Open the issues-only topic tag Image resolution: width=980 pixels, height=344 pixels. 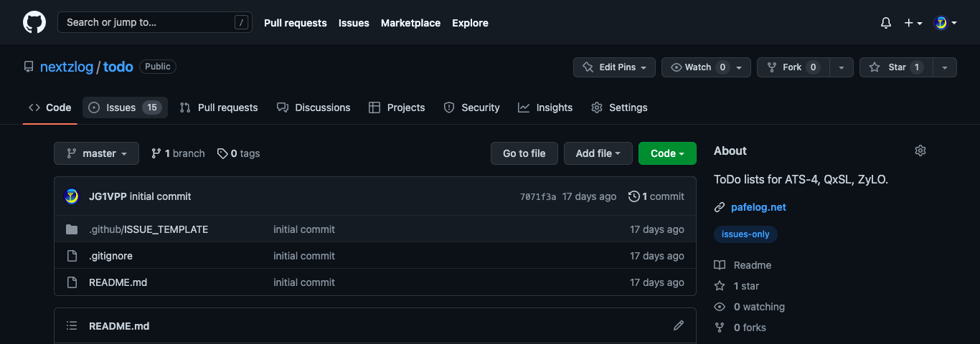click(x=745, y=234)
